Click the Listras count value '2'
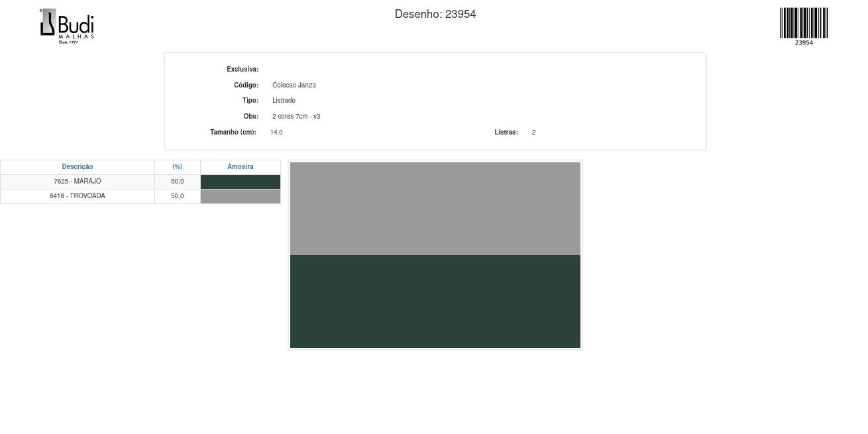 [533, 133]
